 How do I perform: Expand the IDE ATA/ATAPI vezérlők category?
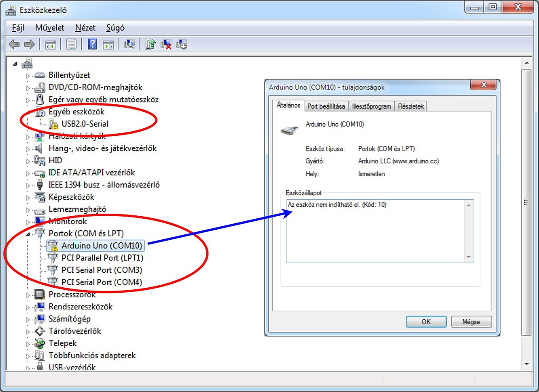point(28,174)
